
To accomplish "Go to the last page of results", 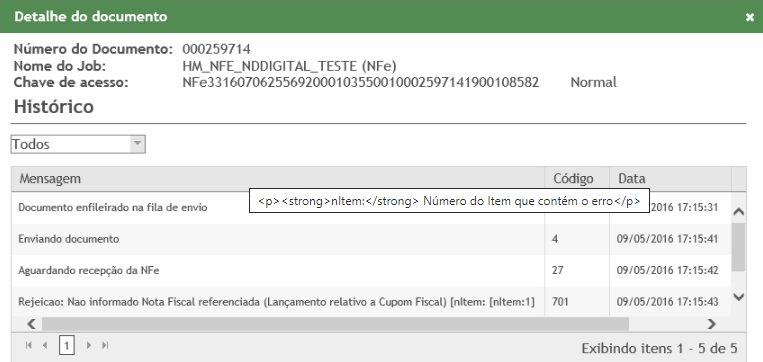I will [x=105, y=345].
